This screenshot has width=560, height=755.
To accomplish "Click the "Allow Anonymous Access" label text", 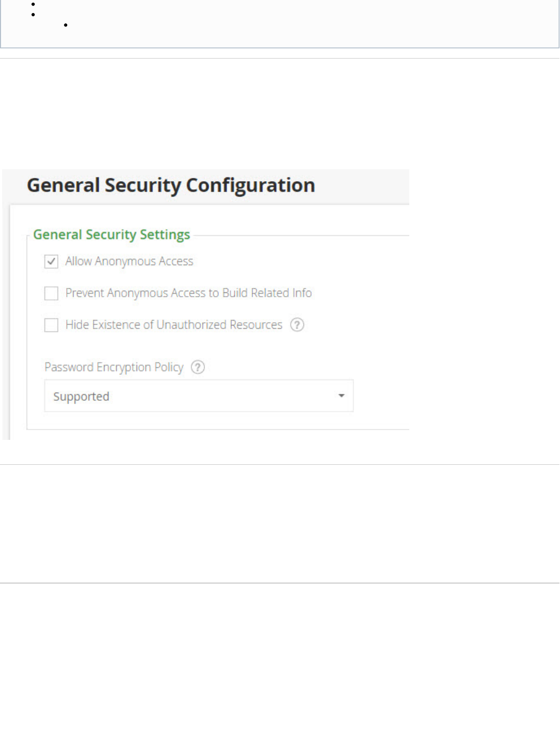I will click(x=129, y=261).
